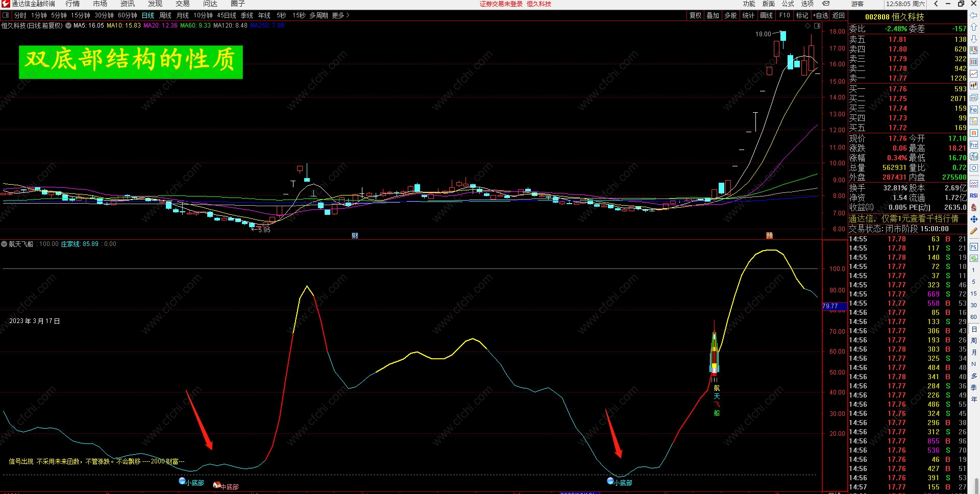Viewport: 980px width, 494px height.
Task: Open the 统计 statistics dropdown
Action: point(748,15)
